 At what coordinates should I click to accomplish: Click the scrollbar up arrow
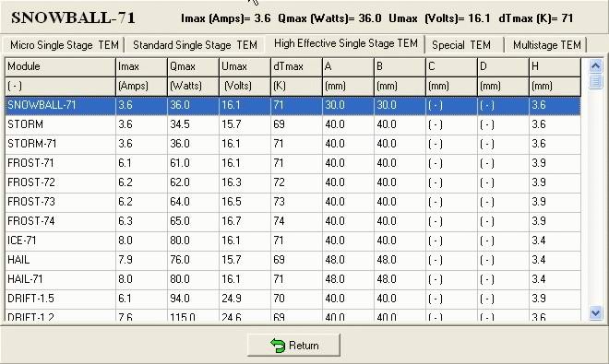tap(596, 65)
